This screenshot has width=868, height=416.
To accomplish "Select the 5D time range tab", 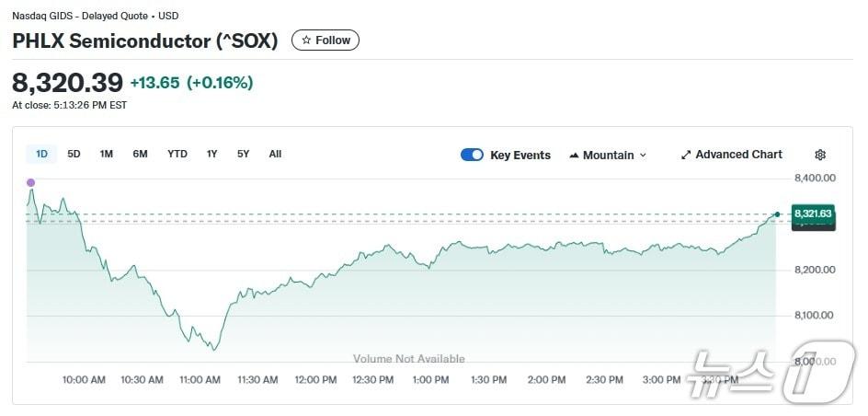I will 74,154.
